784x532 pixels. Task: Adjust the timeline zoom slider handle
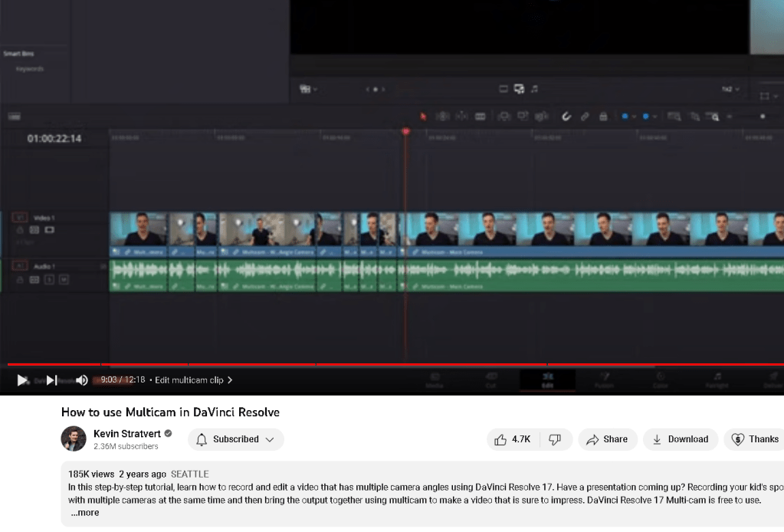(763, 117)
